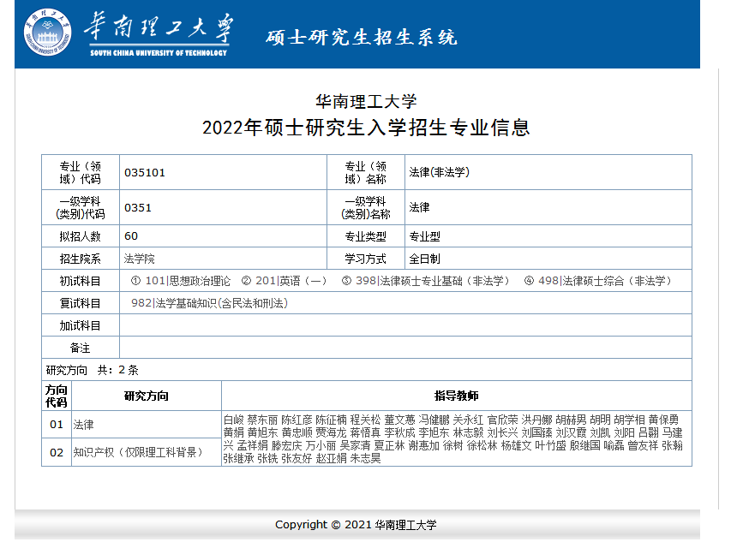Image resolution: width=731 pixels, height=560 pixels.
Task: Click the Copyright © 2021 华南理工大学 footer
Action: click(x=356, y=525)
